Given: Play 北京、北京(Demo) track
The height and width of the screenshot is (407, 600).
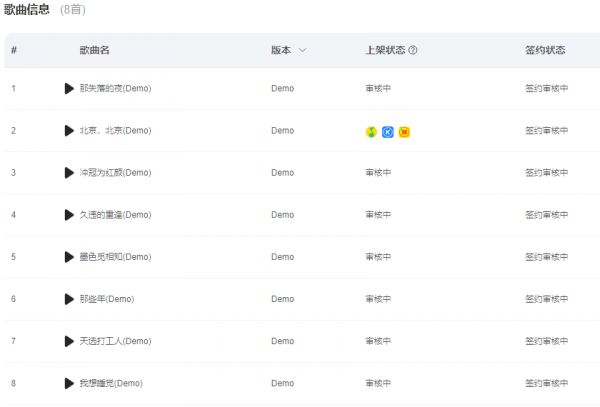Looking at the screenshot, I should click(x=69, y=130).
